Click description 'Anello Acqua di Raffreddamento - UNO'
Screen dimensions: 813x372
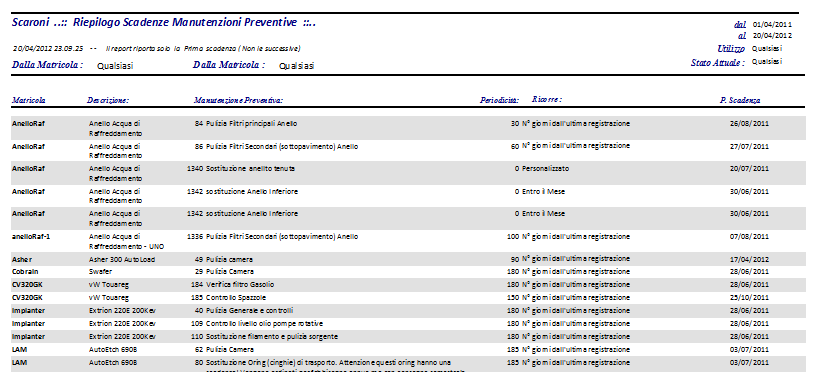point(127,241)
